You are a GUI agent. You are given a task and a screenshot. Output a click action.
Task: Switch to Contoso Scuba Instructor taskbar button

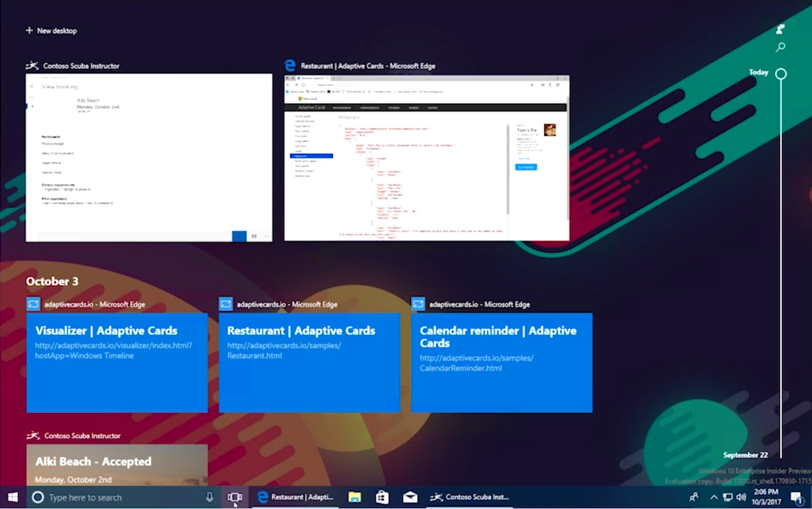[469, 497]
